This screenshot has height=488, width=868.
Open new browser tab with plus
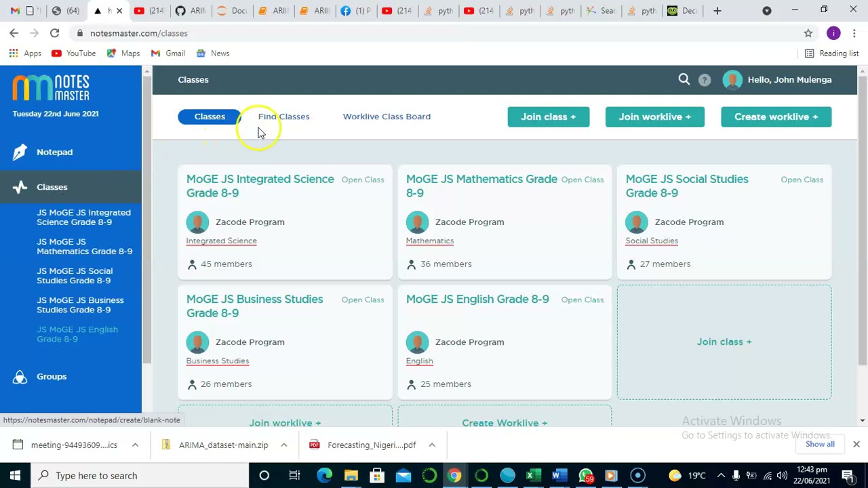tap(717, 11)
